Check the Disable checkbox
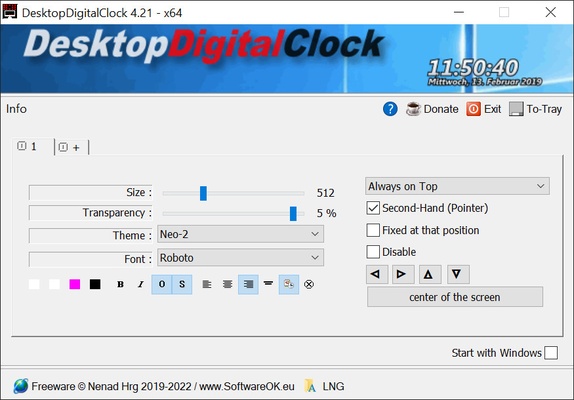The image size is (574, 400). coord(373,252)
